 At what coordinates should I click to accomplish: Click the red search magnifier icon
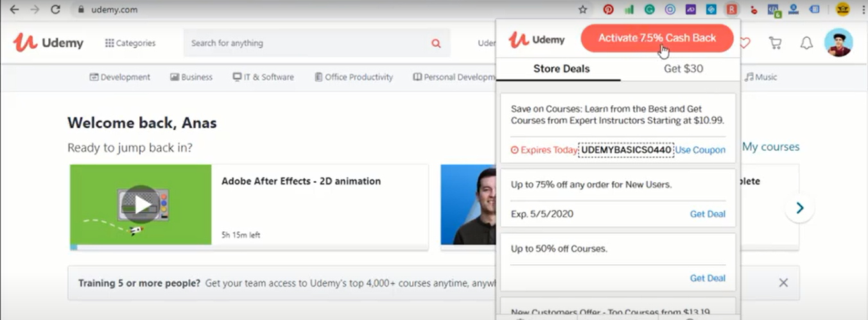437,44
